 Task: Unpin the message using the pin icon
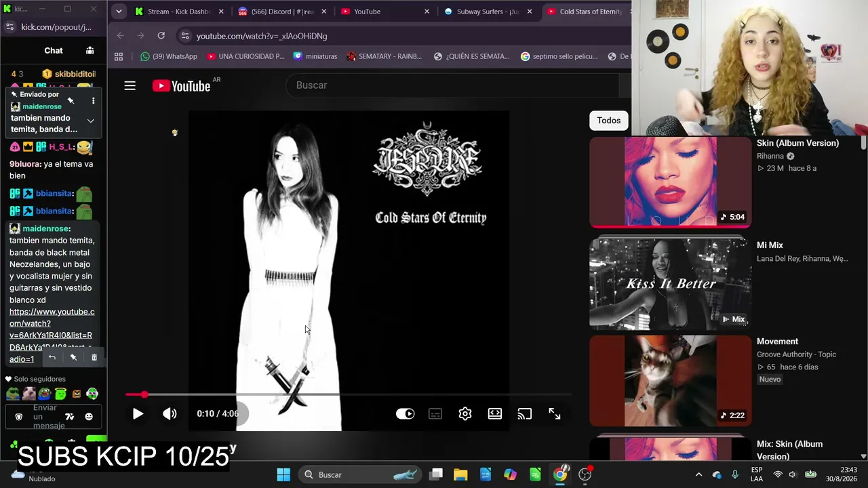click(71, 101)
